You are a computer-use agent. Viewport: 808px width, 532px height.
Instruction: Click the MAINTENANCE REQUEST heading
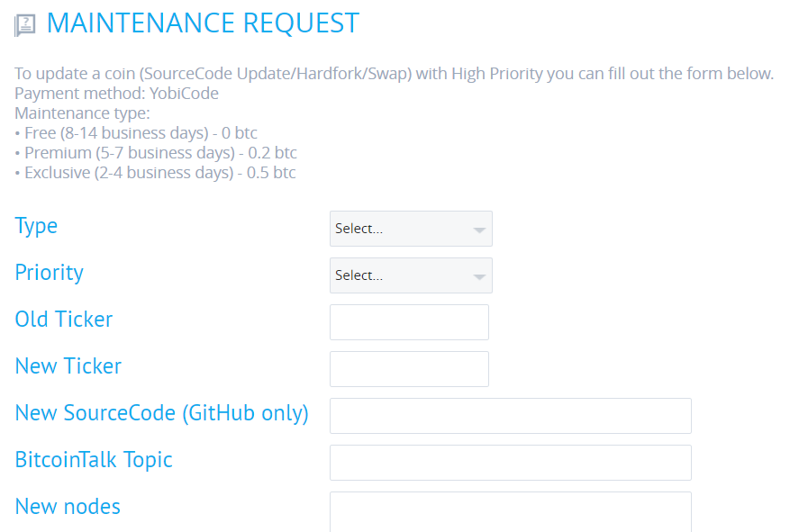(x=203, y=23)
